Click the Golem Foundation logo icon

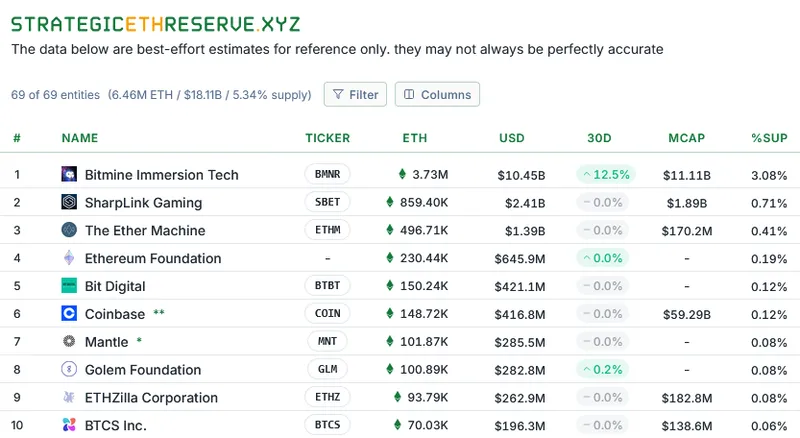point(69,370)
